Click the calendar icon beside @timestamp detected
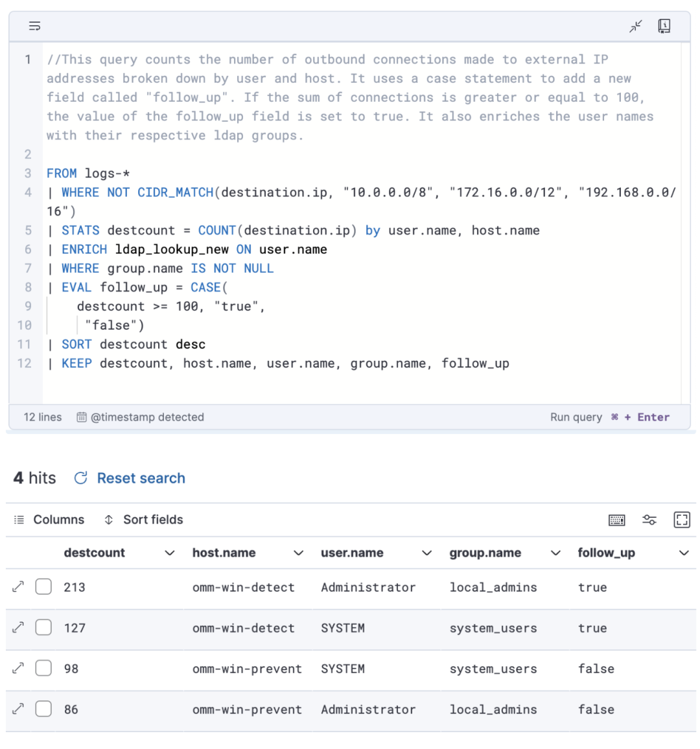 pyautogui.click(x=82, y=417)
